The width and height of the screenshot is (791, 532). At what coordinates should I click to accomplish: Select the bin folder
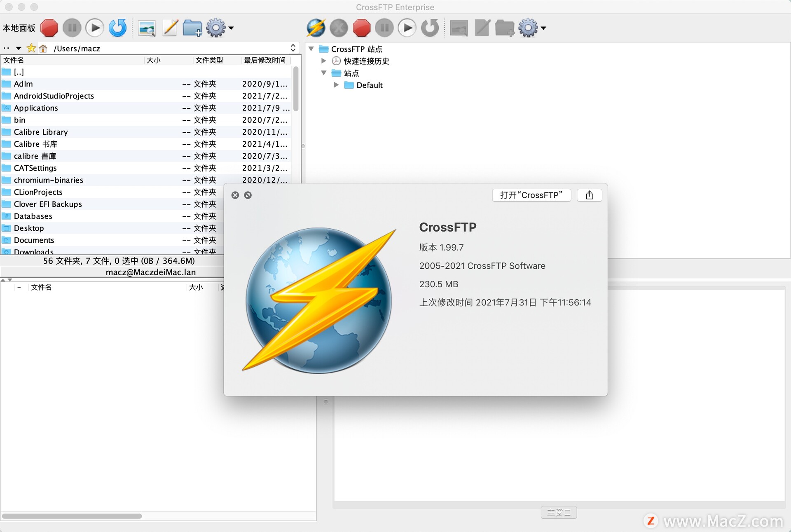(146, 120)
